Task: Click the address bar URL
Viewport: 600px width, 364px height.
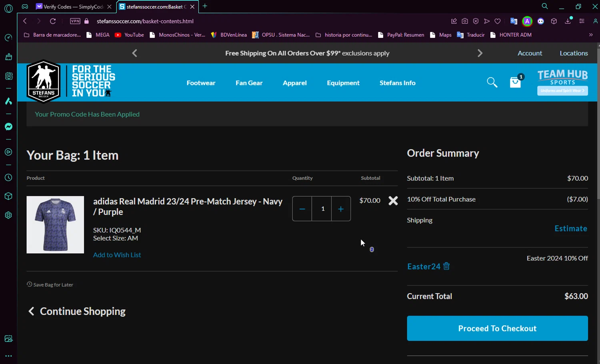Action: [x=145, y=21]
